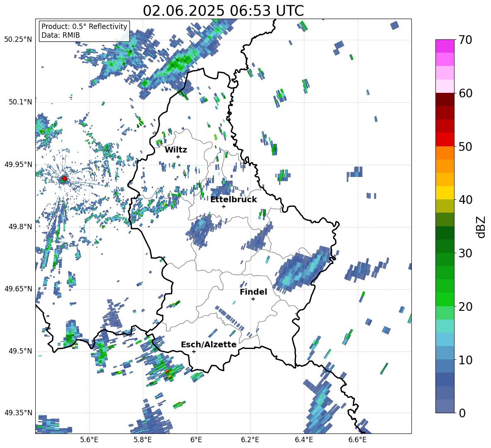The width and height of the screenshot is (491, 448).
Task: Click the 6.4°E longitude label
Action: 304,440
